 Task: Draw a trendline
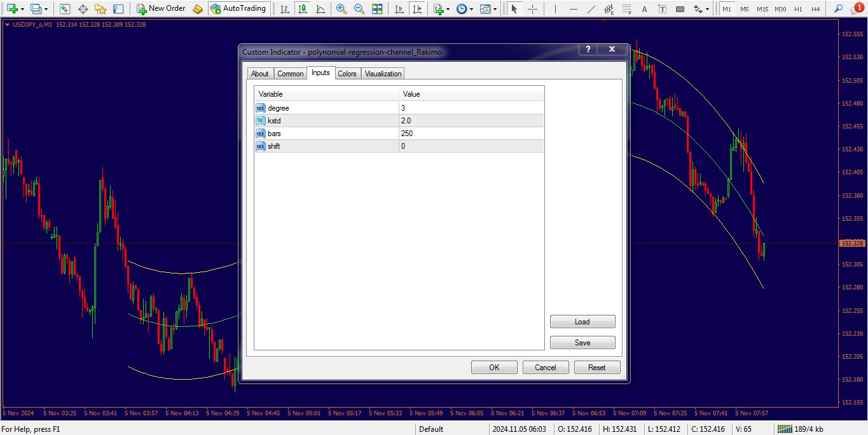[x=591, y=9]
